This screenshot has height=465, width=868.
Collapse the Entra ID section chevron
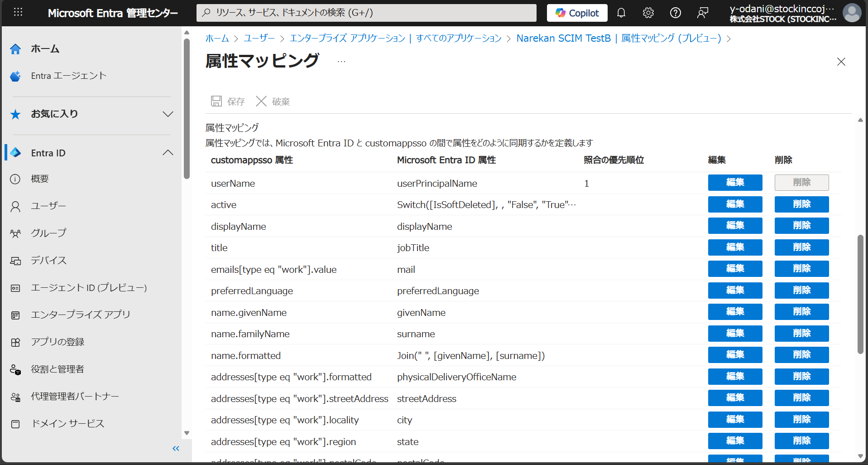pos(168,153)
